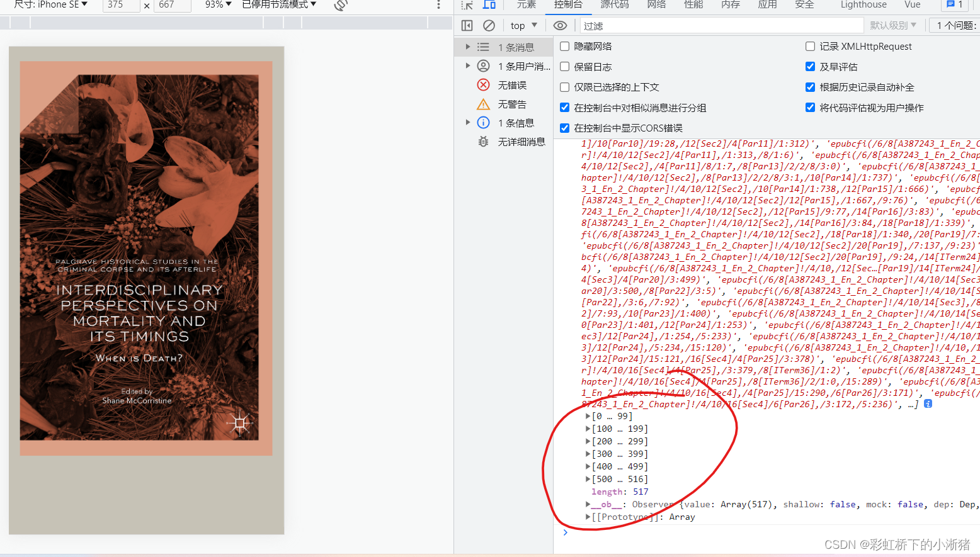980x557 pixels.
Task: Click the viewport height field 667
Action: [172, 5]
